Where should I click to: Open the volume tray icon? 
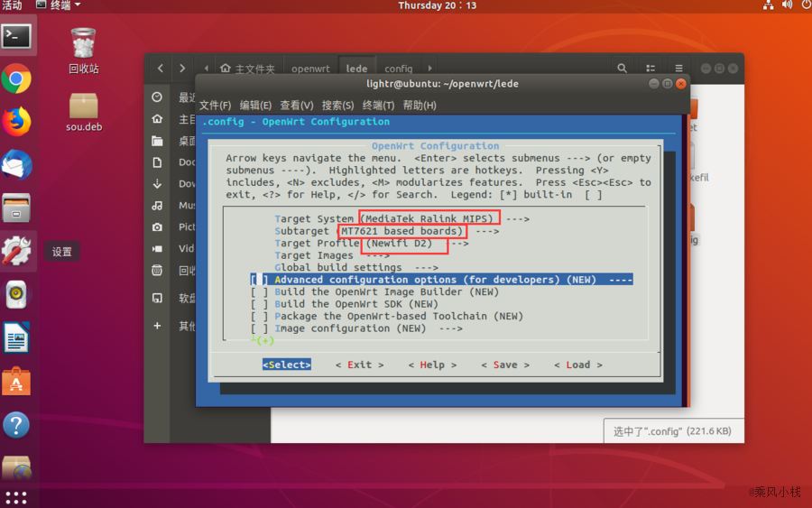pos(787,5)
